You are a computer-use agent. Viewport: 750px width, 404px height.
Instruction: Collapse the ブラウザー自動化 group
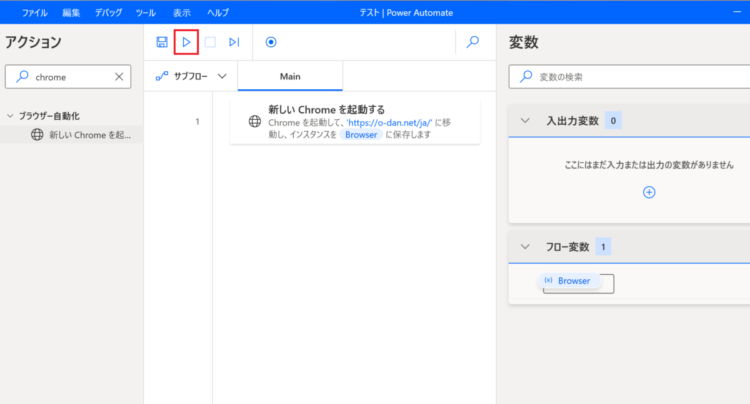coord(10,116)
